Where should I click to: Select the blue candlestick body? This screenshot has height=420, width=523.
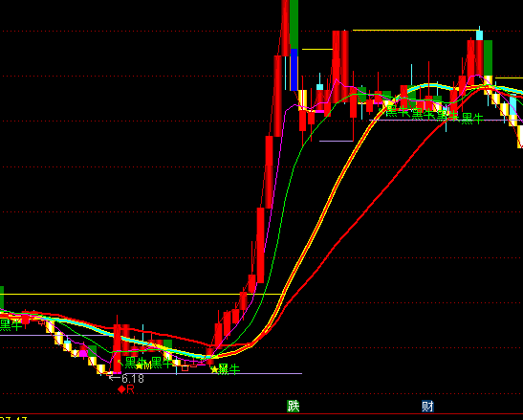[294, 70]
